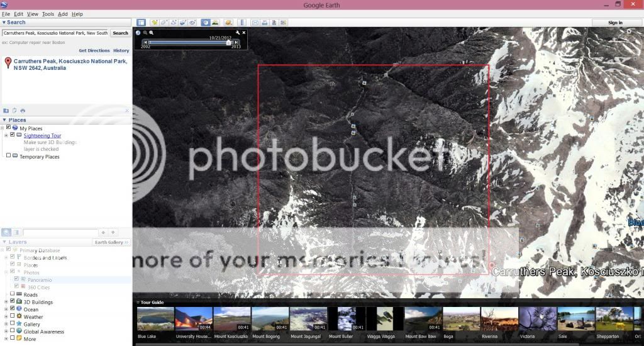Click the Add Placemark toolbar icon
644x346 pixels.
[155, 23]
